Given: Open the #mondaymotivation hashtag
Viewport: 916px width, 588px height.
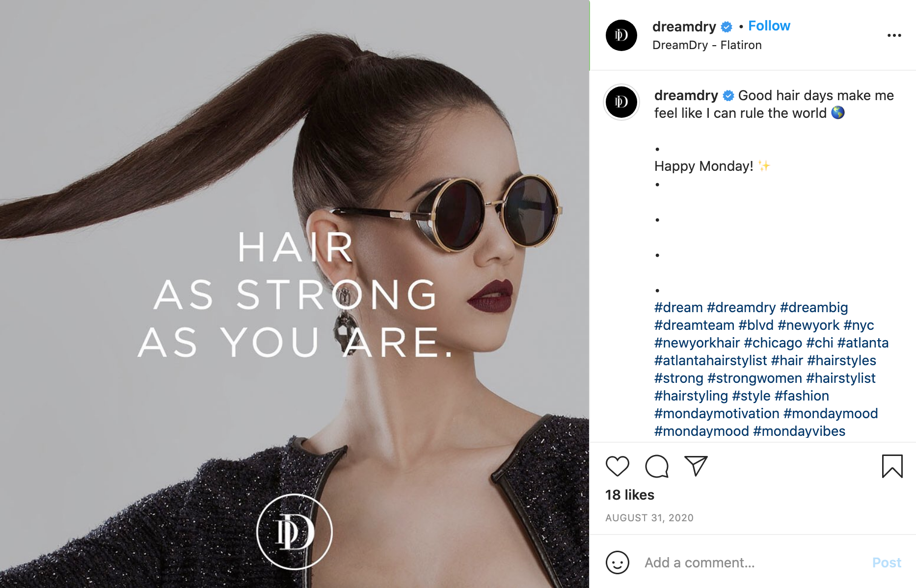Looking at the screenshot, I should click(x=717, y=414).
